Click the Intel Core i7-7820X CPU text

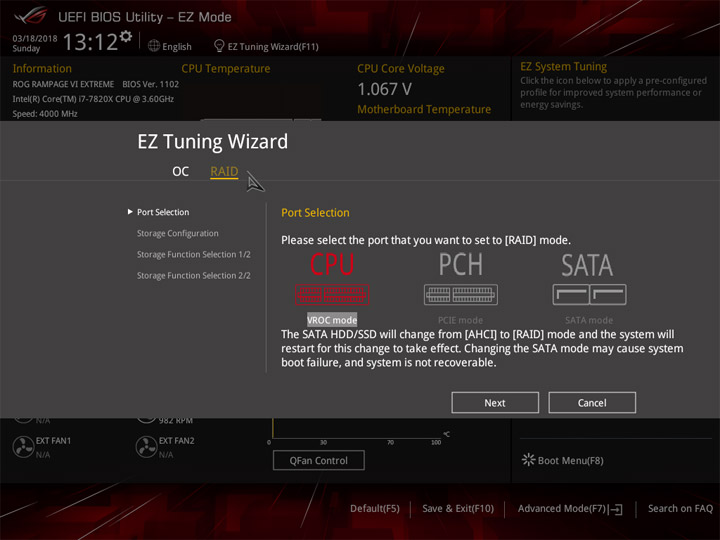pos(93,99)
